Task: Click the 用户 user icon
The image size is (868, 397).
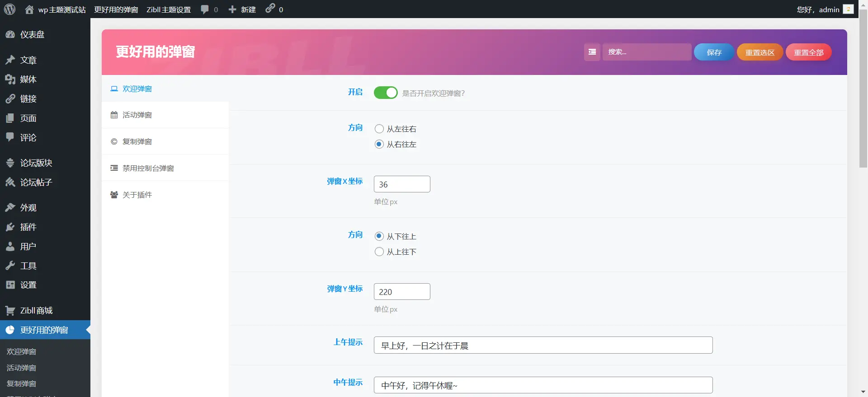Action: 10,247
